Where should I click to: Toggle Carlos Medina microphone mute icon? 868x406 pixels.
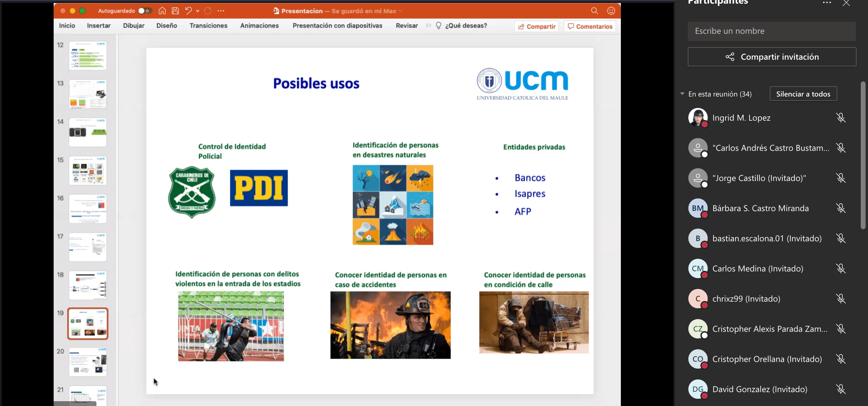click(x=841, y=268)
